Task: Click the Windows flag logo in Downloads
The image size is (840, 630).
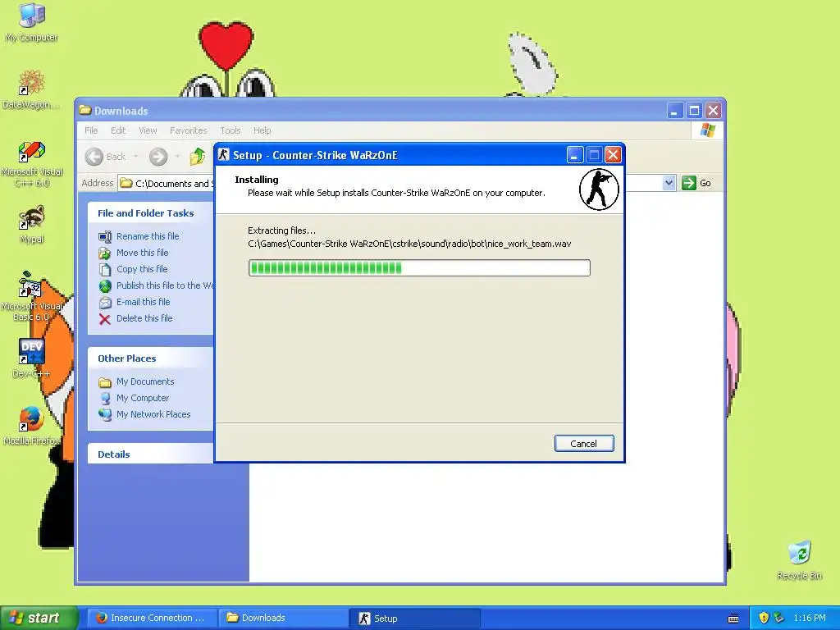Action: 707,130
